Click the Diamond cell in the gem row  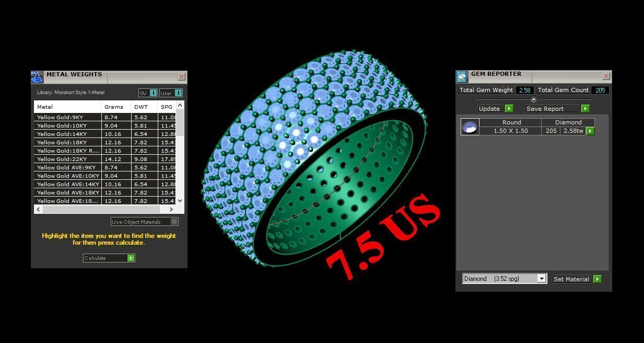pyautogui.click(x=568, y=122)
